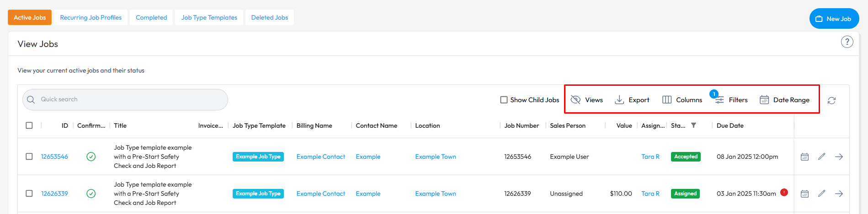The width and height of the screenshot is (868, 214).
Task: Click red overdue alert icon on 03 Jan 2025
Action: point(784,192)
